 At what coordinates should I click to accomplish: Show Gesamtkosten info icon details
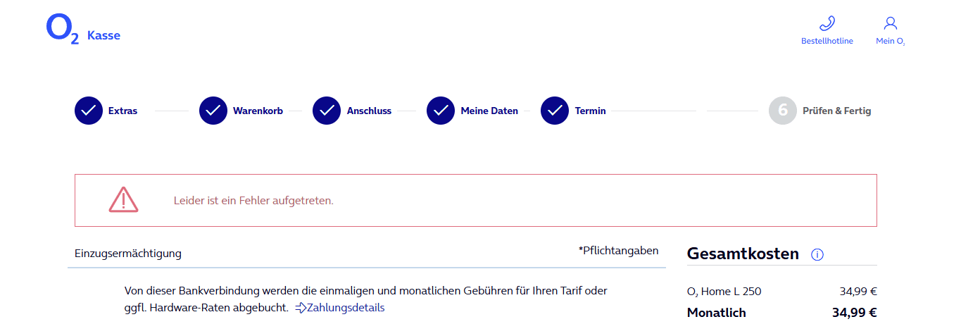pyautogui.click(x=817, y=255)
